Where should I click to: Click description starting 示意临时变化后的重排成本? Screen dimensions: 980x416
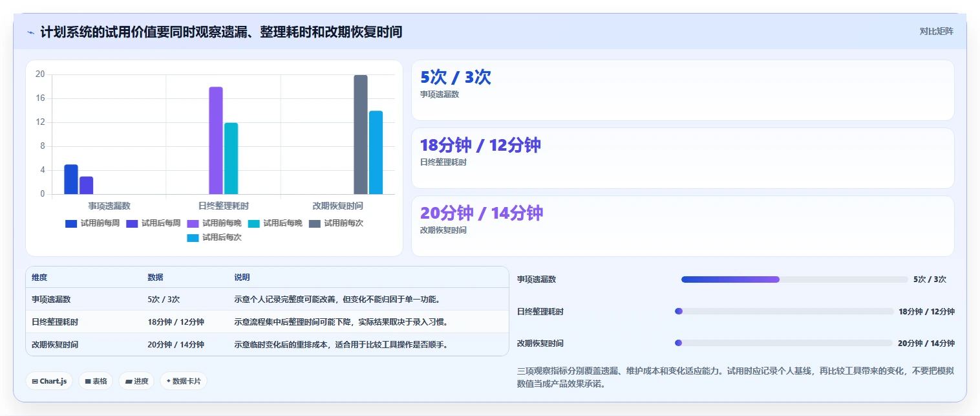341,345
